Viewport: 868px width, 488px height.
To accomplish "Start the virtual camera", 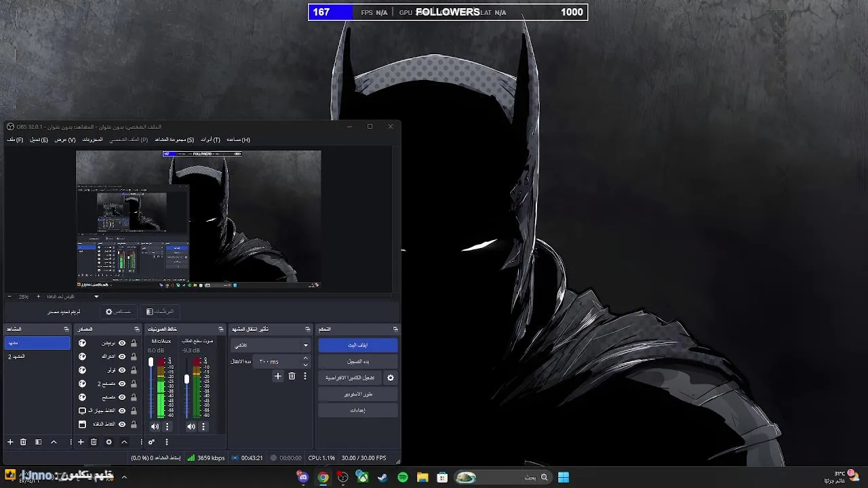I will [x=350, y=378].
